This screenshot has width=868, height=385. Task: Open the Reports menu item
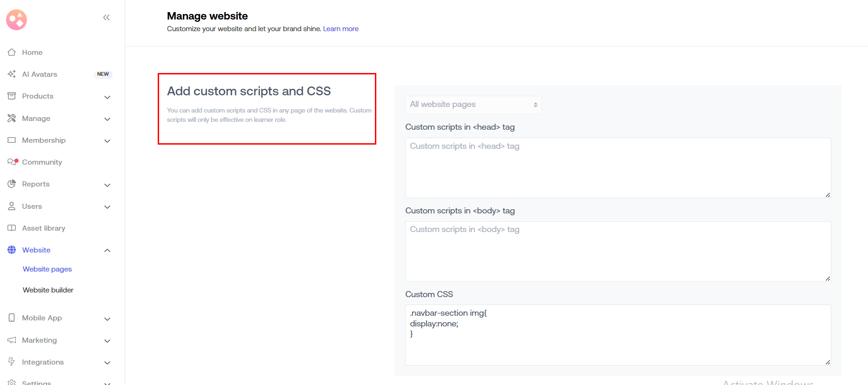36,184
